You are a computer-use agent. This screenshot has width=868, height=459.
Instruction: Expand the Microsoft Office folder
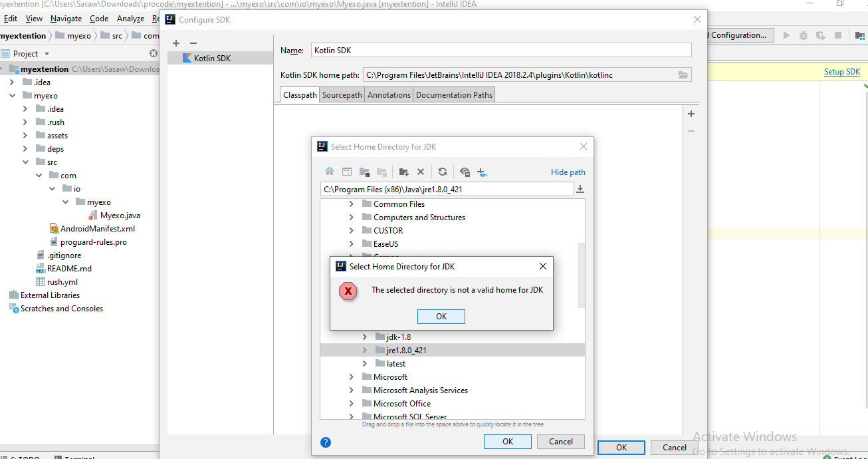click(352, 404)
